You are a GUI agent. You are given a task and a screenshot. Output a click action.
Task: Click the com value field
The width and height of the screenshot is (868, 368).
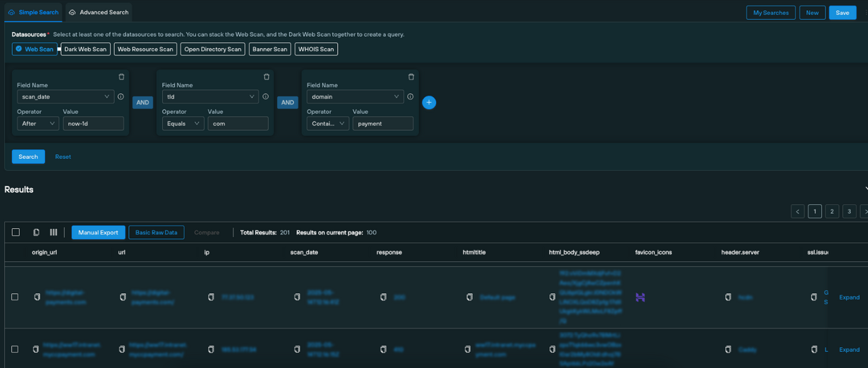[238, 124]
